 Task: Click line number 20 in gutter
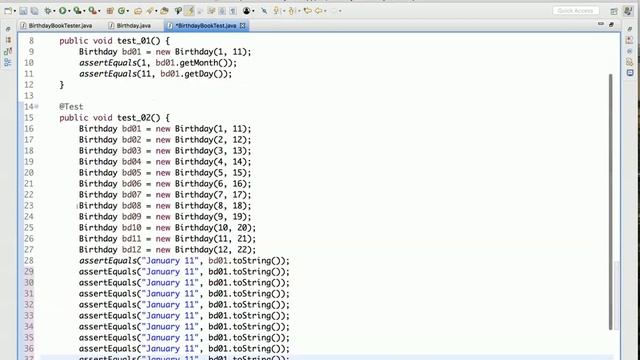[x=29, y=173]
